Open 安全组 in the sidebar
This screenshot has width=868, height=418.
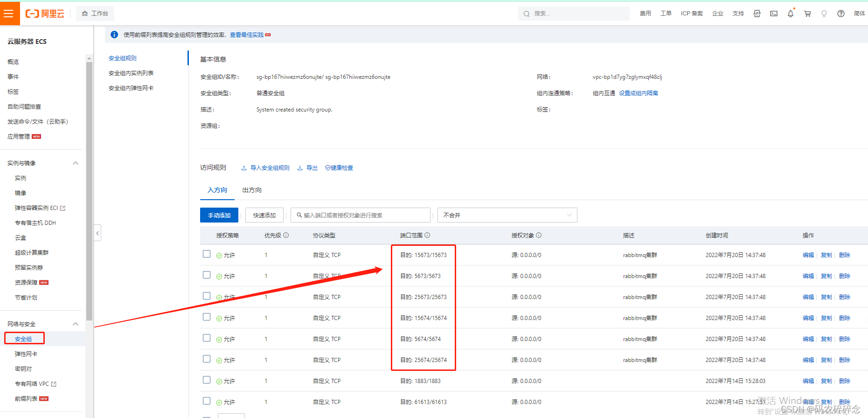click(23, 339)
